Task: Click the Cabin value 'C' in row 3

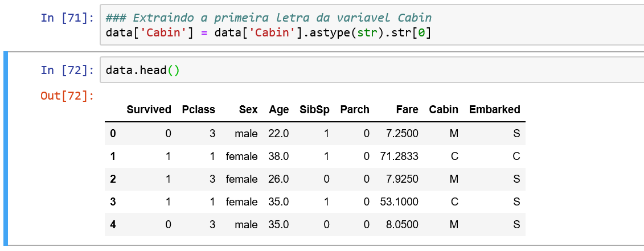Action: point(454,201)
